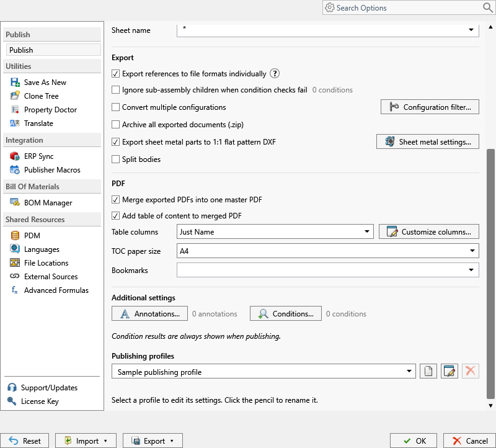Click the Advanced Formulas fx icon
The height and width of the screenshot is (448, 496).
coord(15,290)
